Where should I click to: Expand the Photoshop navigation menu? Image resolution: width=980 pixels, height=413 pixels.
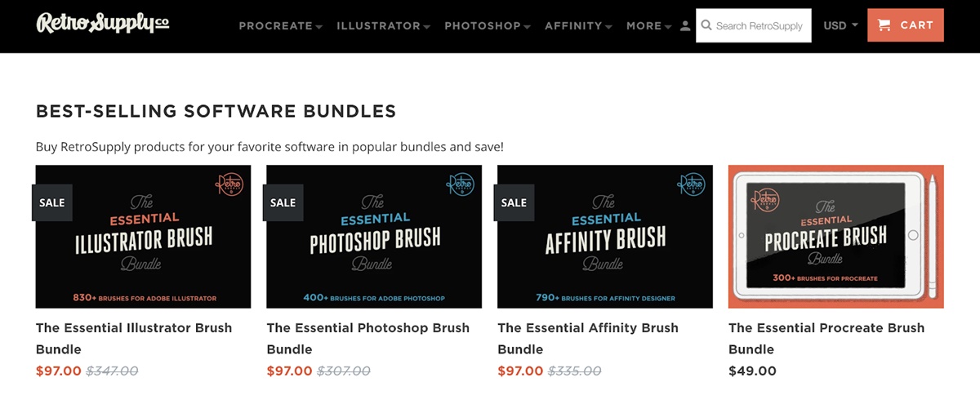tap(488, 26)
